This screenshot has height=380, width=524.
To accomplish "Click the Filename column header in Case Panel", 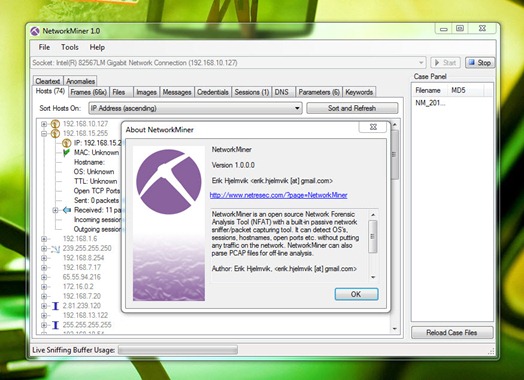I will [x=430, y=90].
